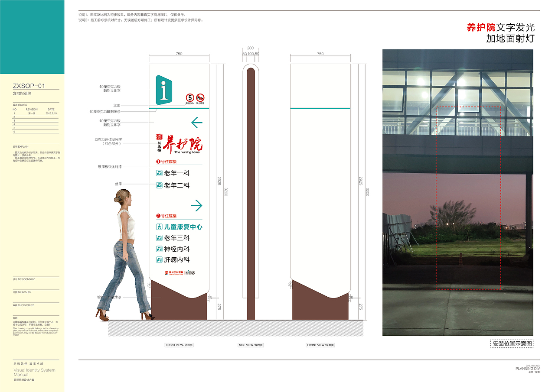
Task: Click the bed icon beside 神经内科
Action: (x=159, y=249)
